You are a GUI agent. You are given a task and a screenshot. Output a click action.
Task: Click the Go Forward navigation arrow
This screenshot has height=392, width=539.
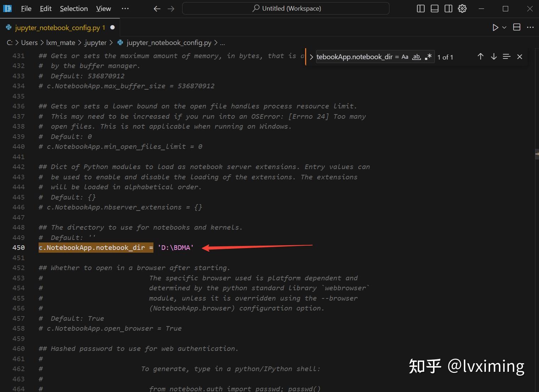pyautogui.click(x=171, y=9)
